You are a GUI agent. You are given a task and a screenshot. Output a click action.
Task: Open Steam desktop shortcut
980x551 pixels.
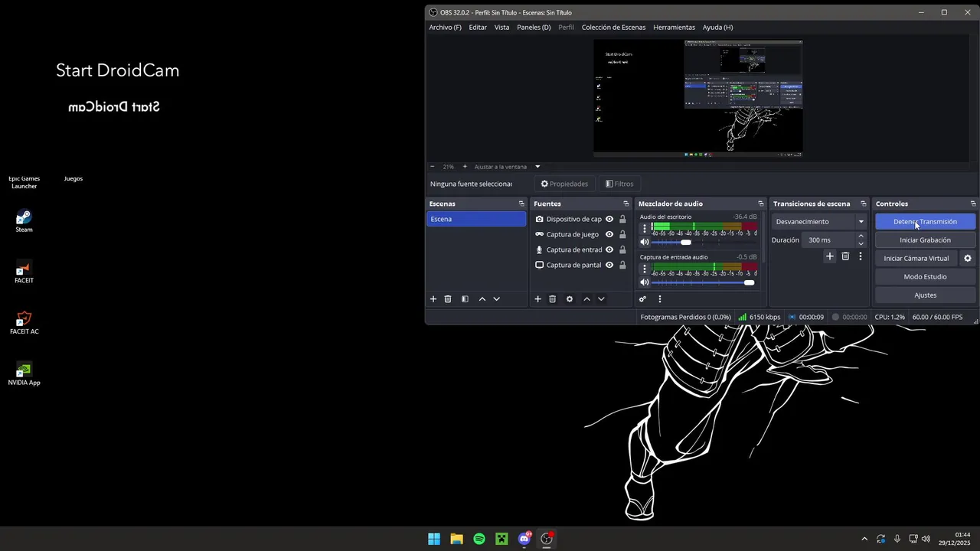24,220
